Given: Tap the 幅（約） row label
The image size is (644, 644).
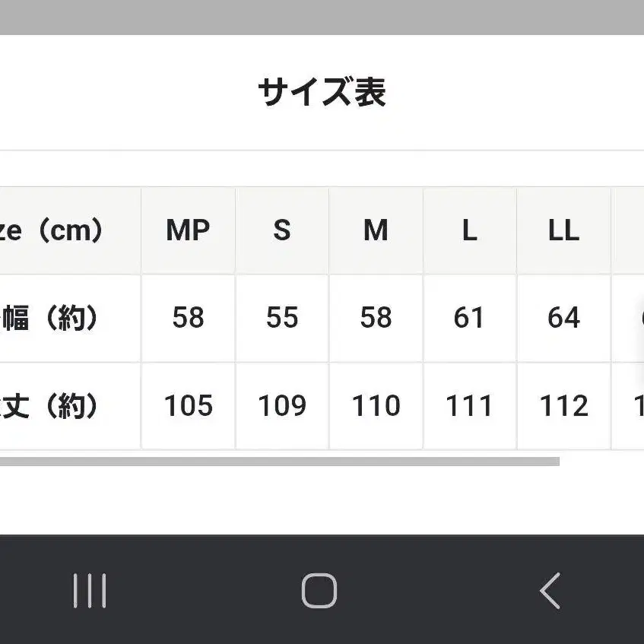Looking at the screenshot, I should [x=52, y=319].
